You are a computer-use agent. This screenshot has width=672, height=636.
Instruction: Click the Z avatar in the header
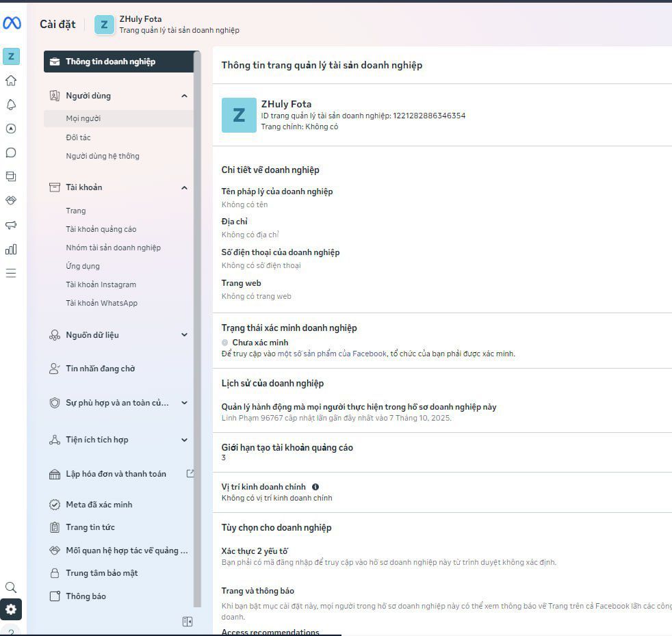tap(104, 25)
